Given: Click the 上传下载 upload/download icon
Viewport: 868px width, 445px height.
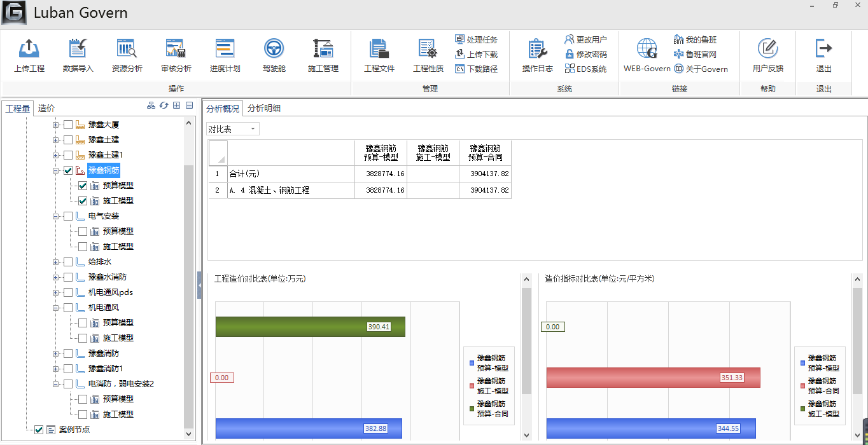Looking at the screenshot, I should 460,54.
